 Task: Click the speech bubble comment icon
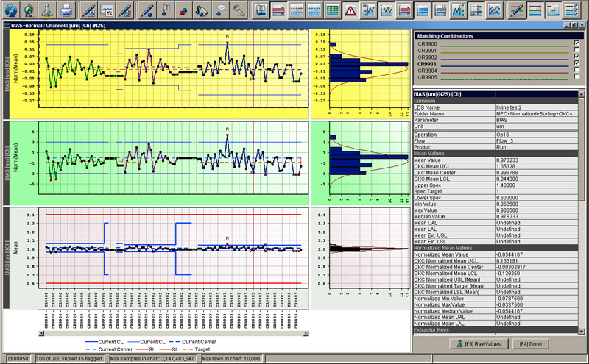[220, 10]
